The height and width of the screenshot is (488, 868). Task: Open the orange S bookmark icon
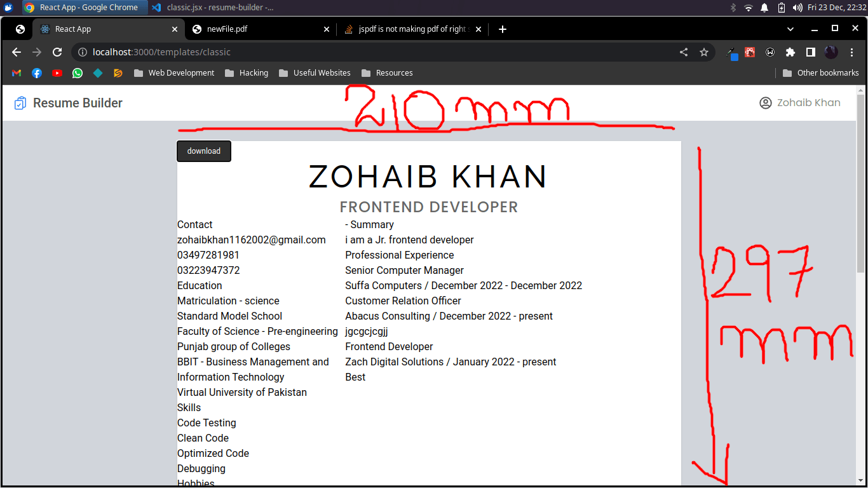click(118, 73)
